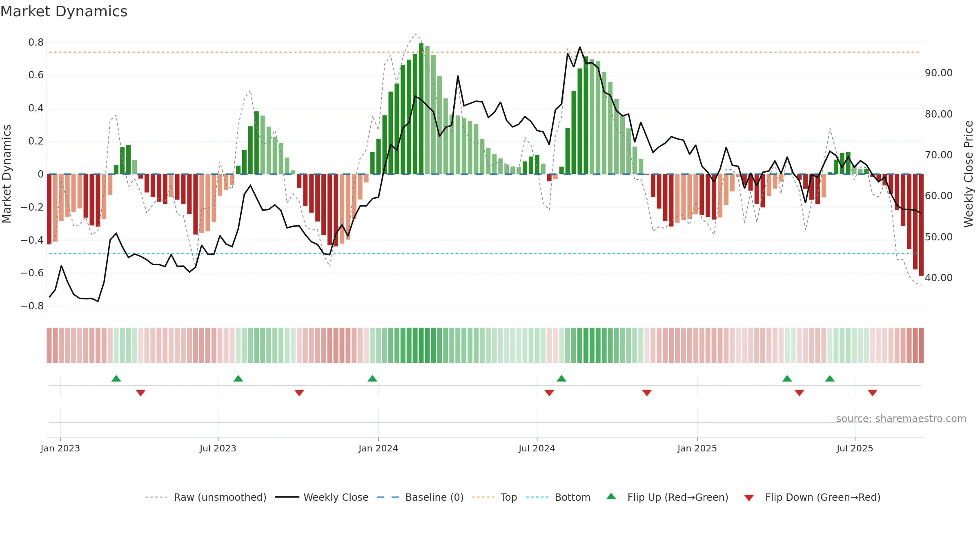Click the Jan 2024 x-axis label

click(x=379, y=448)
